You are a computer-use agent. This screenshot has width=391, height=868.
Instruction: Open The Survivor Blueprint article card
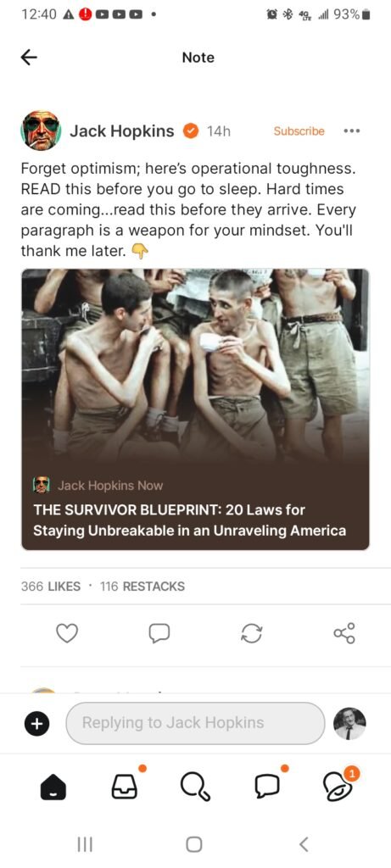tap(195, 409)
